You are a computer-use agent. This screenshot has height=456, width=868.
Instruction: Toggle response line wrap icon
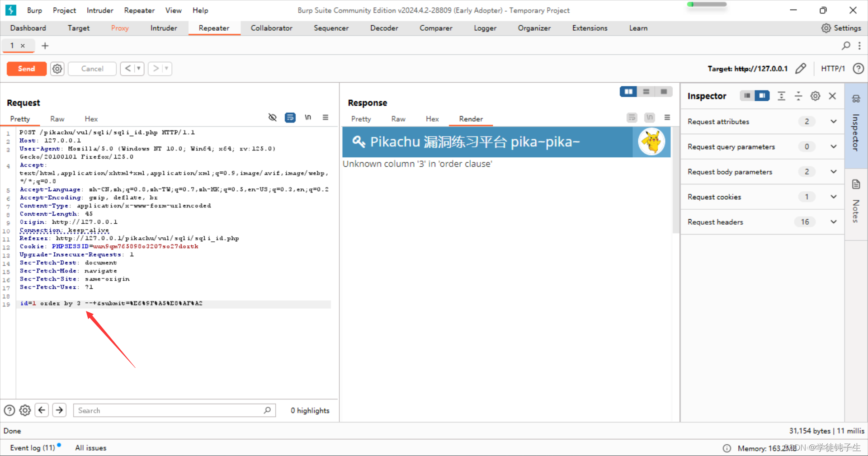tap(632, 118)
